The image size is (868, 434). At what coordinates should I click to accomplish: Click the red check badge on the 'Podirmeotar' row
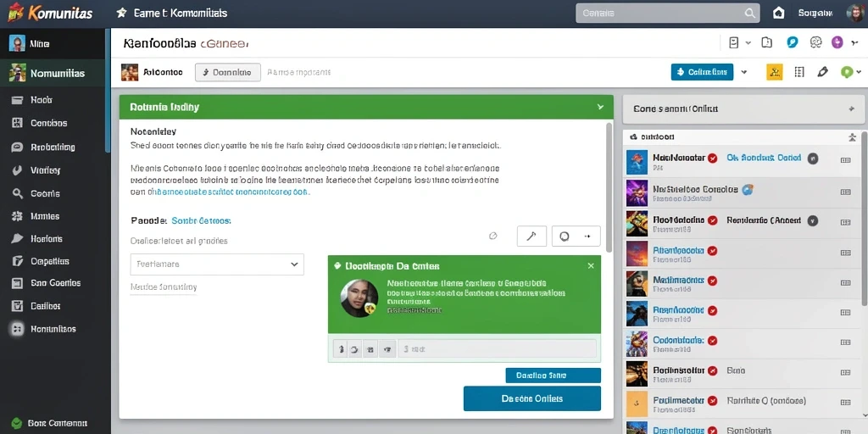click(x=713, y=400)
